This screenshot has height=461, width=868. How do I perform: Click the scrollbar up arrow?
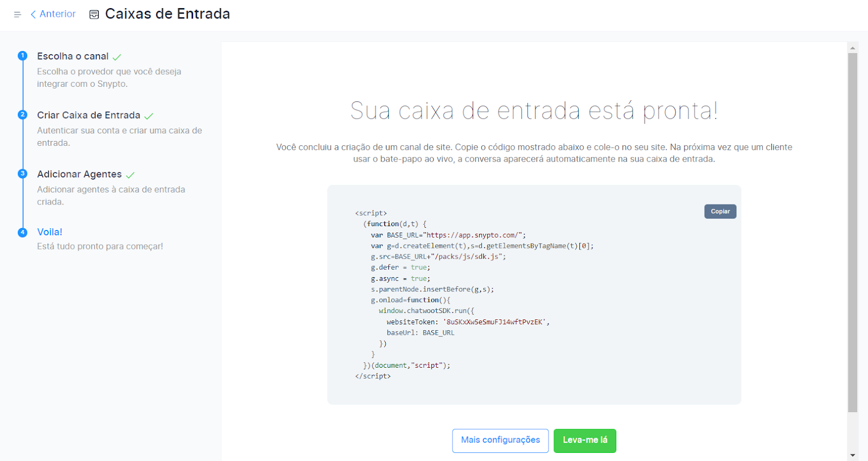853,48
